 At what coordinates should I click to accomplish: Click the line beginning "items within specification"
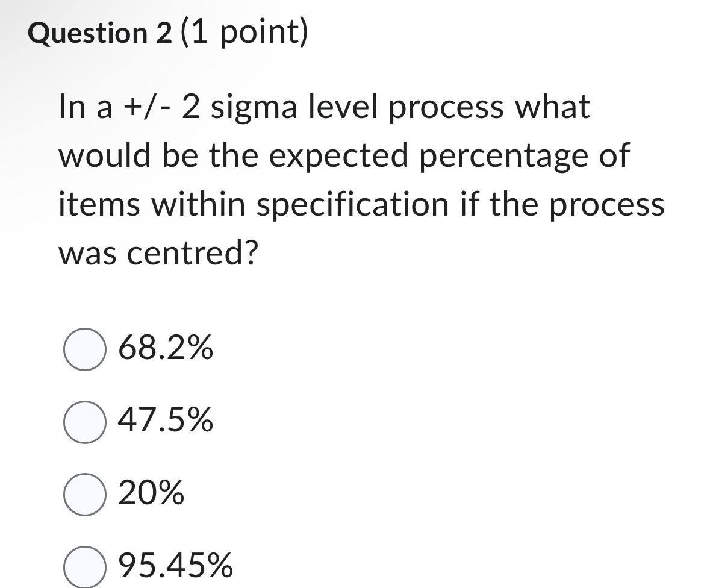pyautogui.click(x=361, y=205)
